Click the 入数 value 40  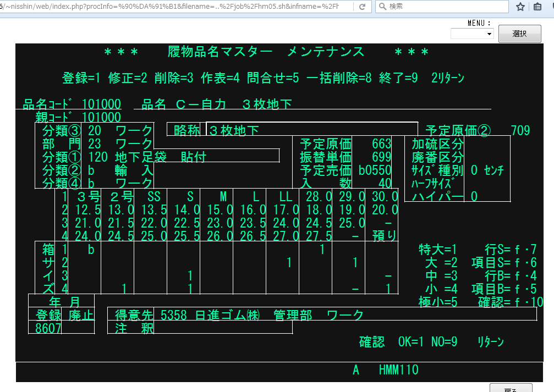tap(385, 183)
